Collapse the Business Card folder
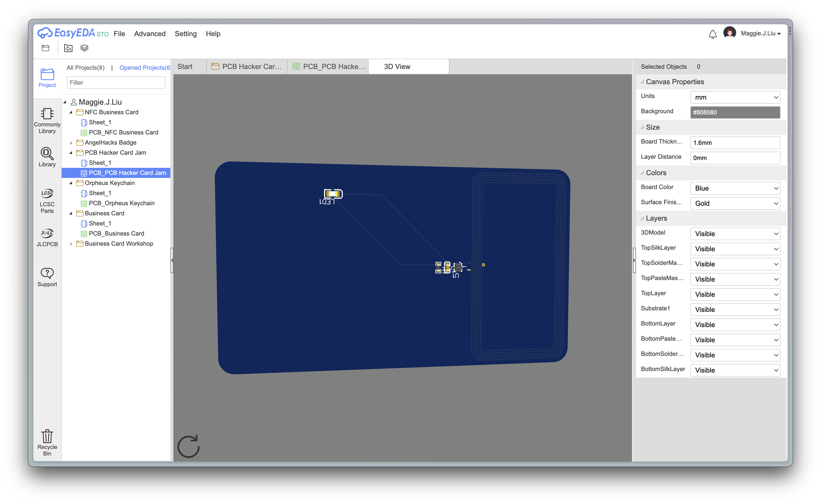 coord(71,213)
